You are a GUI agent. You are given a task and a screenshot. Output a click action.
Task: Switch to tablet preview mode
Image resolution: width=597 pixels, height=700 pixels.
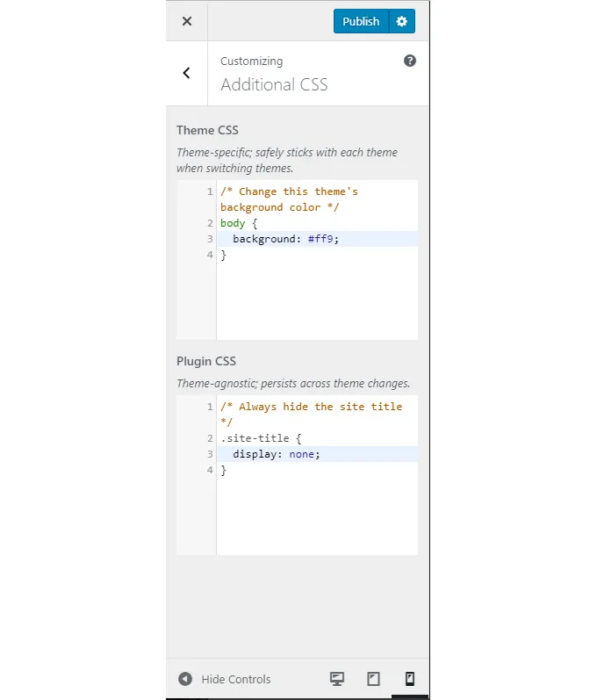click(373, 679)
